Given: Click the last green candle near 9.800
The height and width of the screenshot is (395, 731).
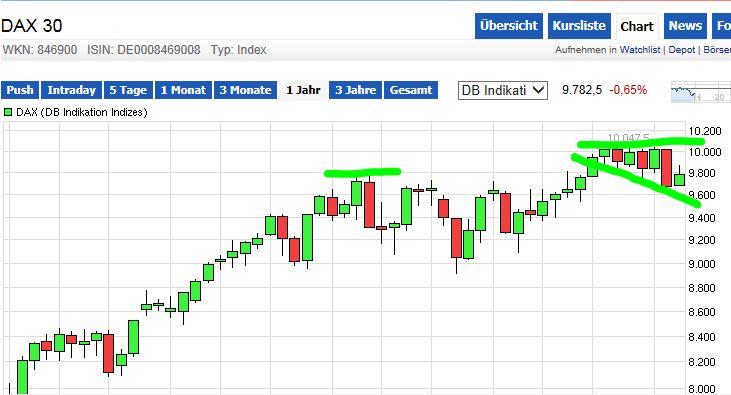Looking at the screenshot, I should [x=680, y=180].
